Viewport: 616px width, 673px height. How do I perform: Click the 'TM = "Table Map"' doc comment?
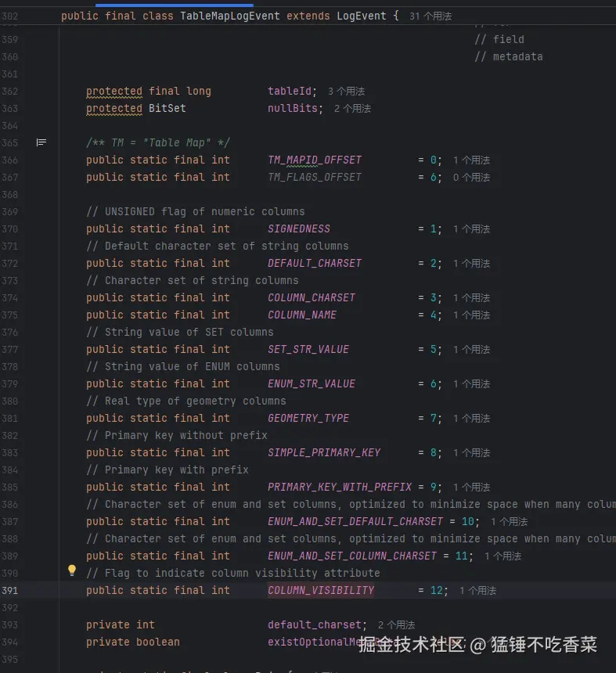(x=158, y=142)
